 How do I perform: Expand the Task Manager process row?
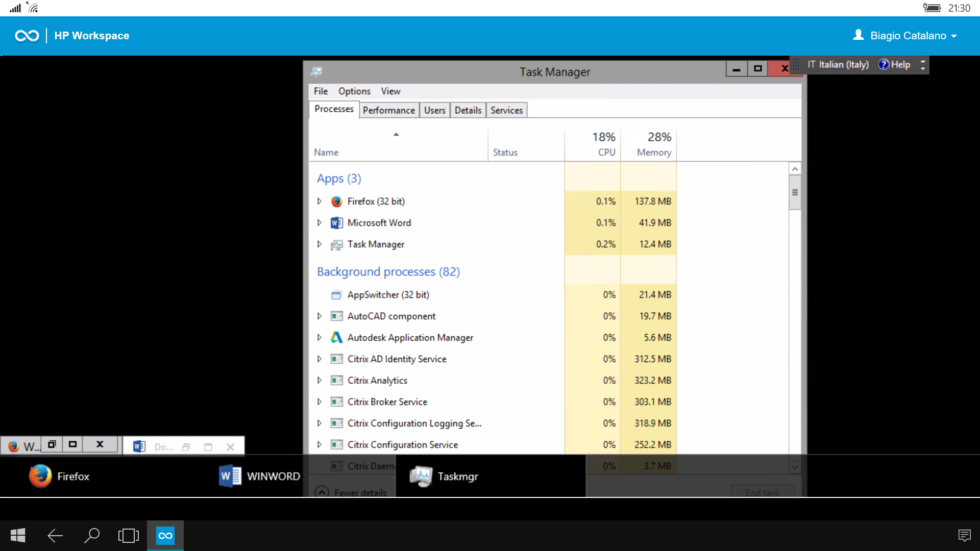click(320, 244)
